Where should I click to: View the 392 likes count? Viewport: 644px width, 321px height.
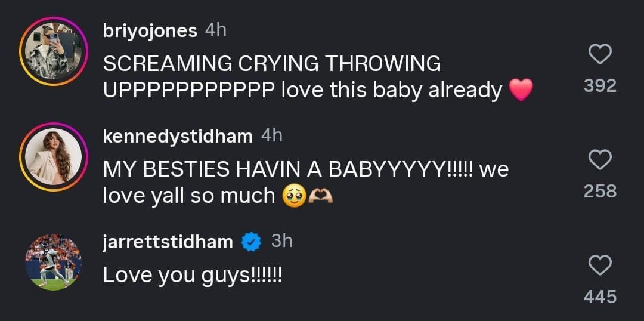600,85
